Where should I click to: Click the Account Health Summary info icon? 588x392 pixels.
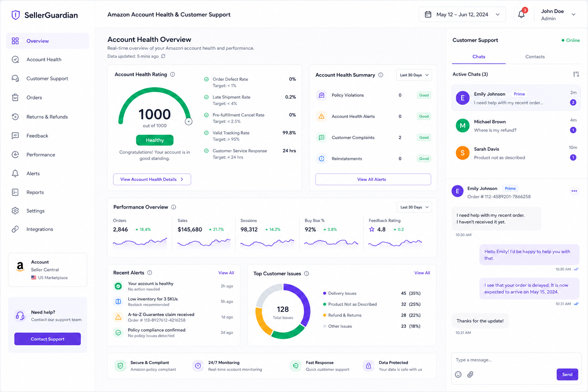point(381,75)
